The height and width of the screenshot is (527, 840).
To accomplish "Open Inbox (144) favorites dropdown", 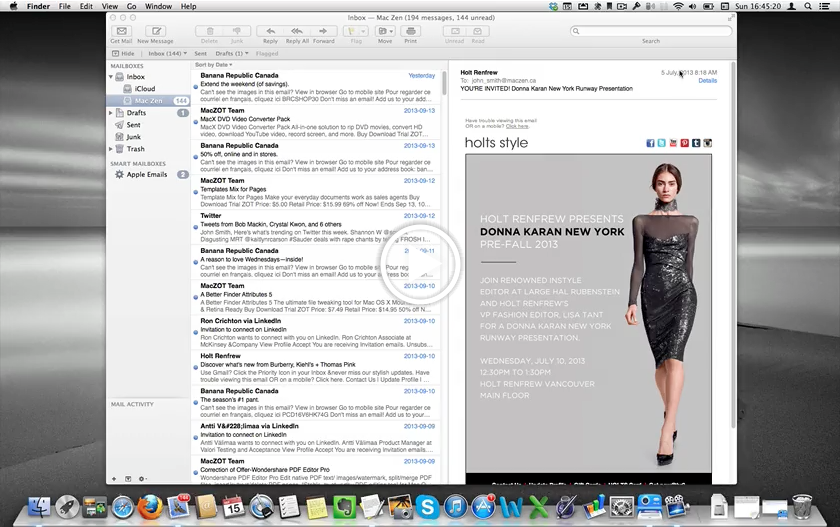I will tap(168, 54).
